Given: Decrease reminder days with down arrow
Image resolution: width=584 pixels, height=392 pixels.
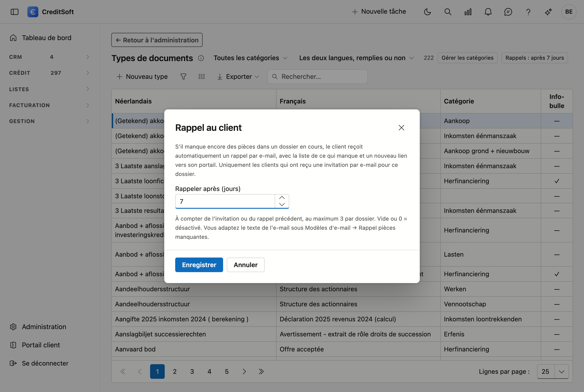Looking at the screenshot, I should click(x=282, y=204).
